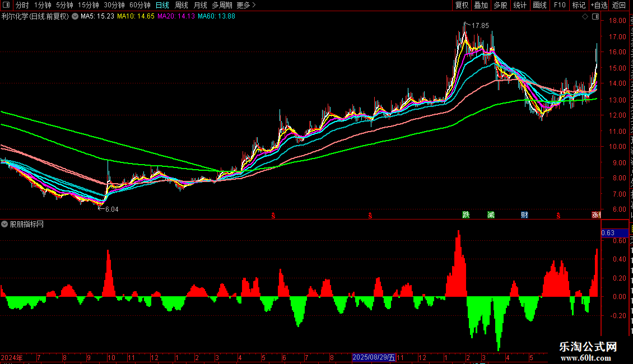This screenshot has width=633, height=364.
Task: Click the 标记 mark button
Action: coord(579,5)
